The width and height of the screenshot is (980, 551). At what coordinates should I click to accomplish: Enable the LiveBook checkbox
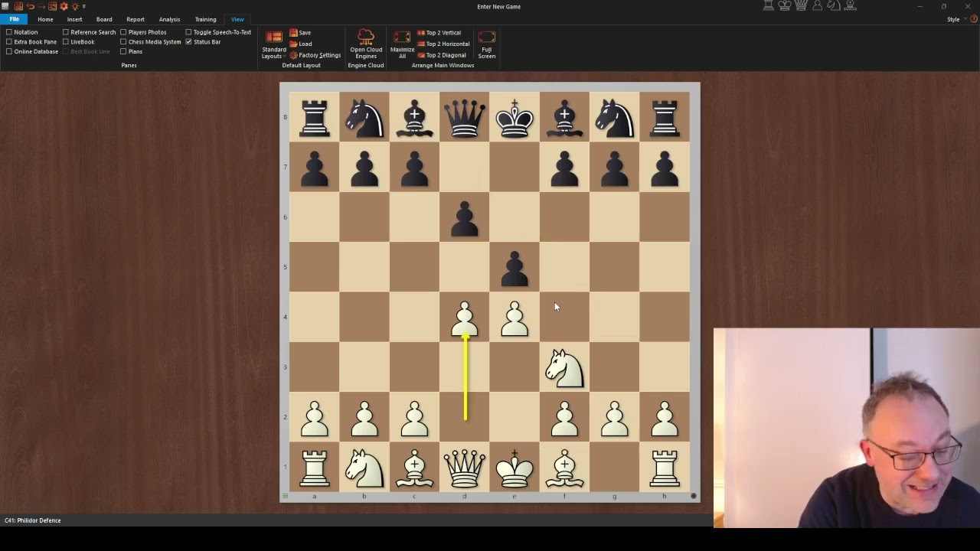pyautogui.click(x=66, y=42)
